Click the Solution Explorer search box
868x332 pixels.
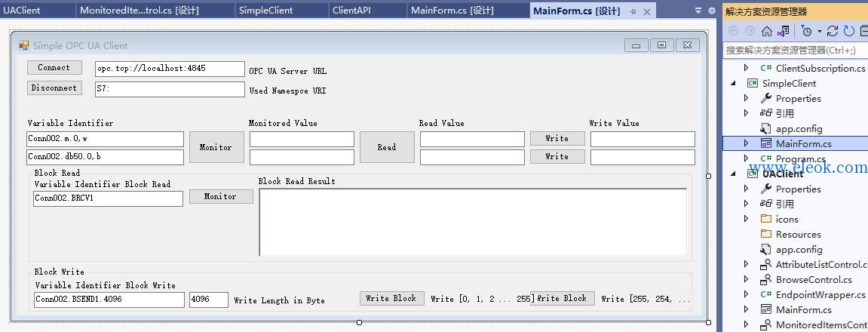pyautogui.click(x=796, y=51)
